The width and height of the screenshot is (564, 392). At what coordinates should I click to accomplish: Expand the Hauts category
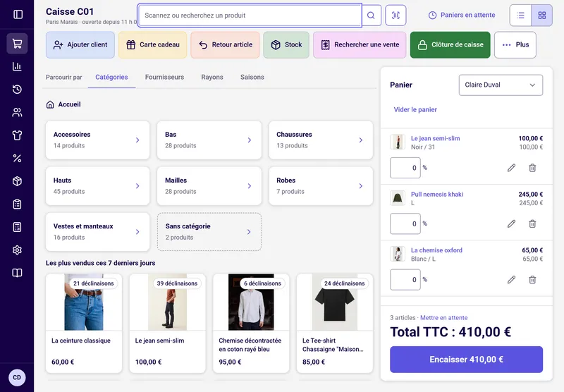coord(97,186)
